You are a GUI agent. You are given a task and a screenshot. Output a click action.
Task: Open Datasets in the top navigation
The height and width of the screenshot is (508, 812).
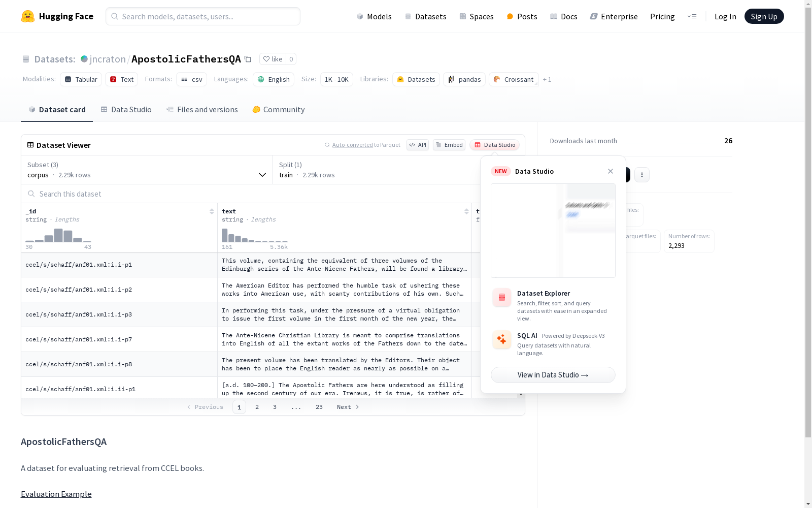coord(425,16)
